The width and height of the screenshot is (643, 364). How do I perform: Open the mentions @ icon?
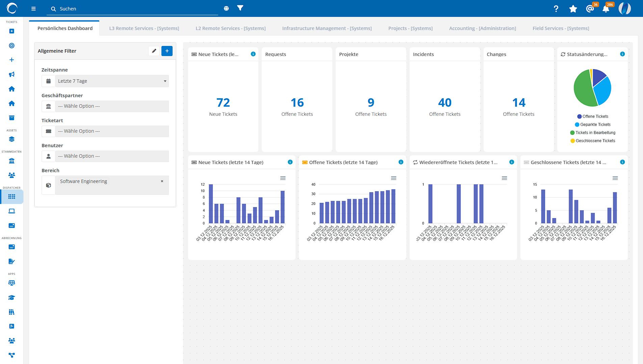[590, 9]
